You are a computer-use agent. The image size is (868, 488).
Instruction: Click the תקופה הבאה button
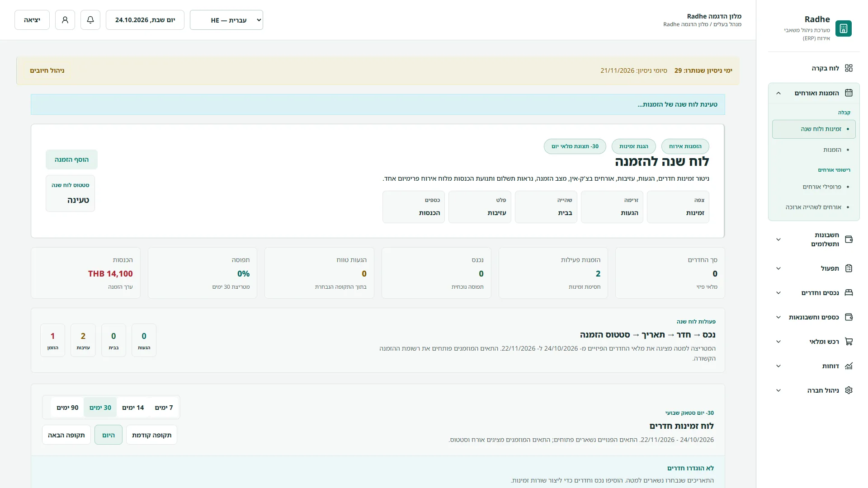(66, 435)
